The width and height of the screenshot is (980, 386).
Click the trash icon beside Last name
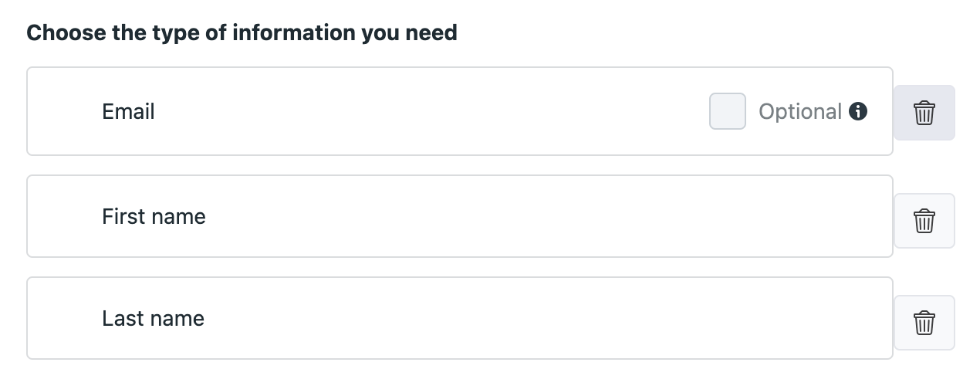click(924, 323)
